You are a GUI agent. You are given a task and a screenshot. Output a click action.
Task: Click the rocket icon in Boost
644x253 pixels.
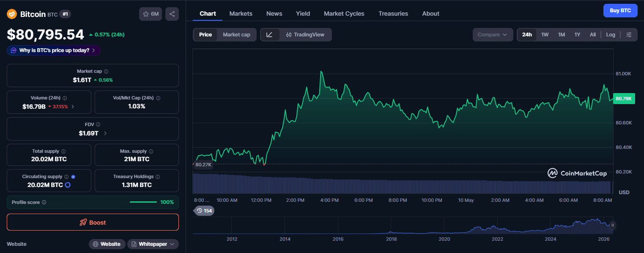[x=83, y=223]
